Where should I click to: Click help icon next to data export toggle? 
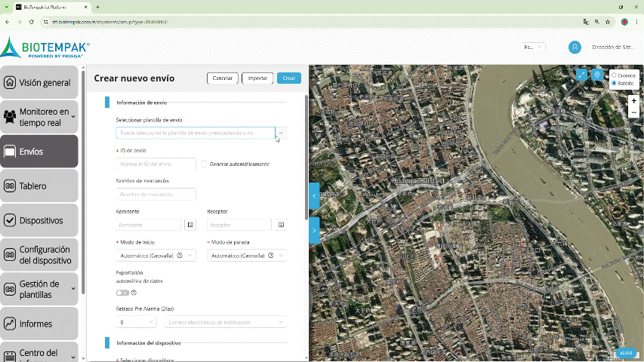[x=134, y=293]
